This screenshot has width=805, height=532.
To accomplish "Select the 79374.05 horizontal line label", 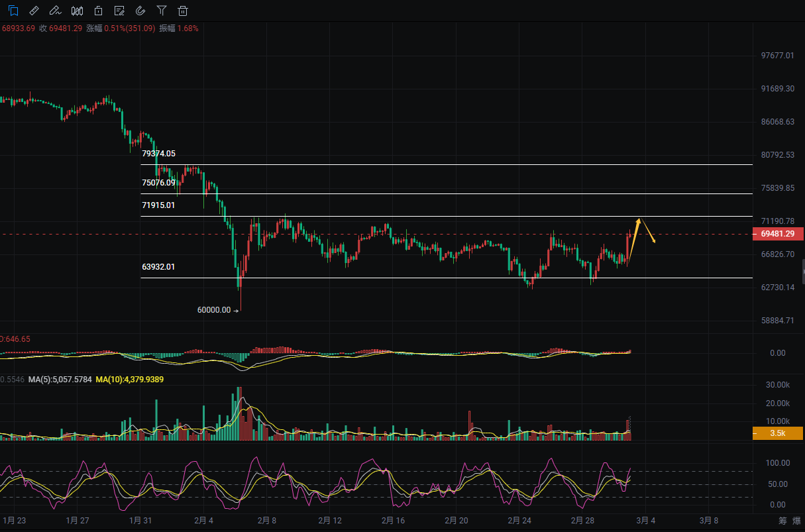I will 159,154.
